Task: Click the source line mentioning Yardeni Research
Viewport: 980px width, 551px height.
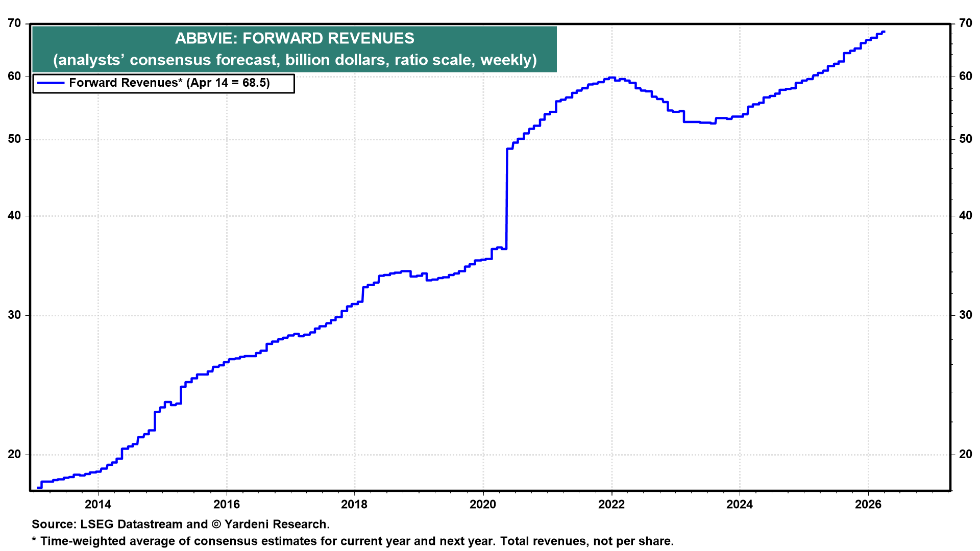Action: click(181, 524)
